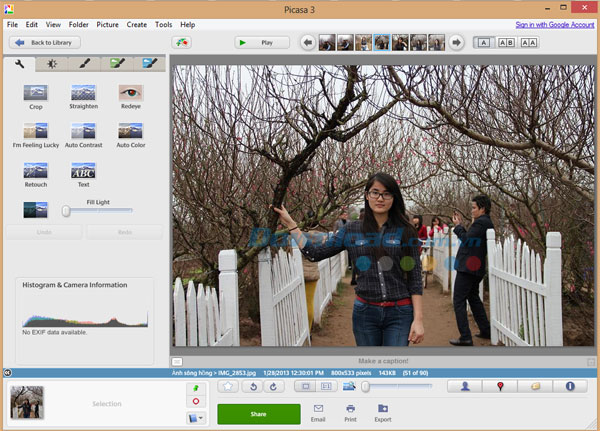Open the Folder menu
Image resolution: width=600 pixels, height=431 pixels.
[78, 24]
